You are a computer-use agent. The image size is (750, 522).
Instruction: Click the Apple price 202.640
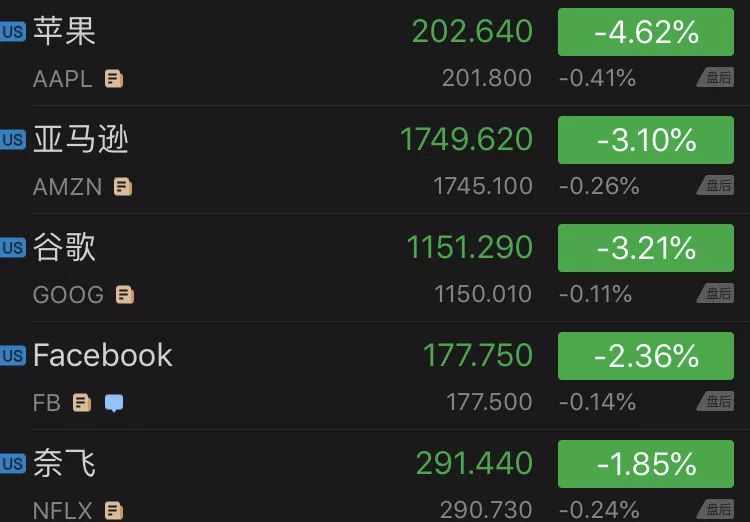point(472,32)
